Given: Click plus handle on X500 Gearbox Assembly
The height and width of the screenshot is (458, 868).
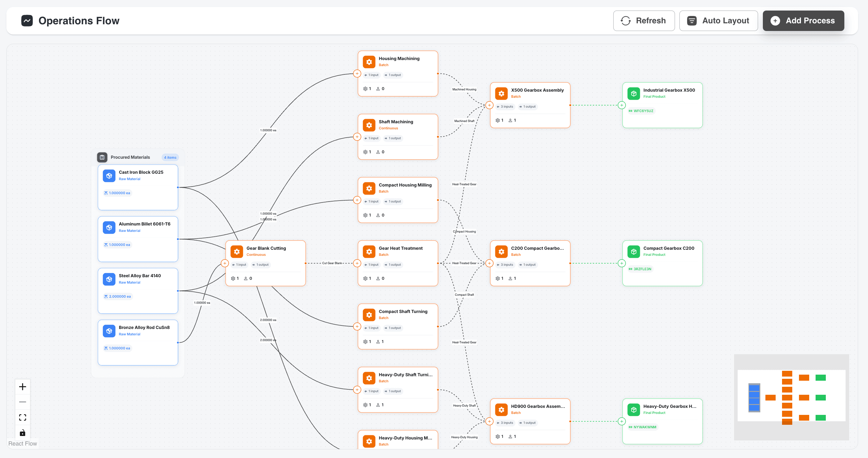Looking at the screenshot, I should tap(489, 105).
